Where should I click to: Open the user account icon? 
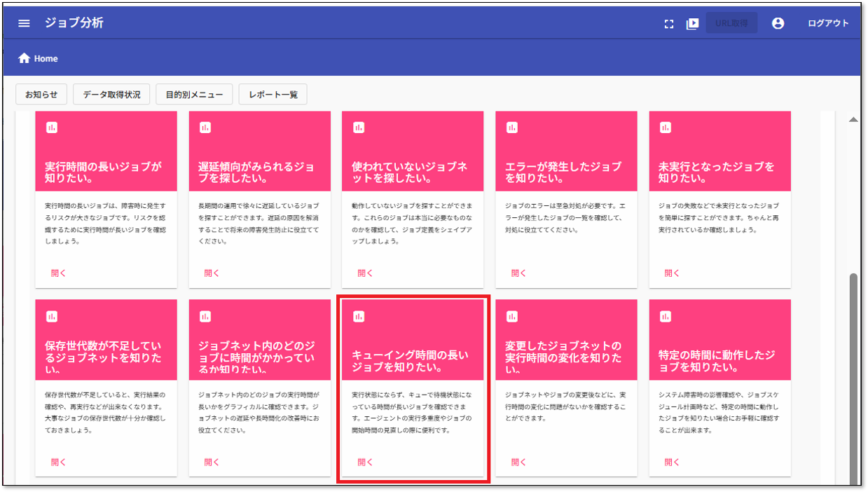778,23
